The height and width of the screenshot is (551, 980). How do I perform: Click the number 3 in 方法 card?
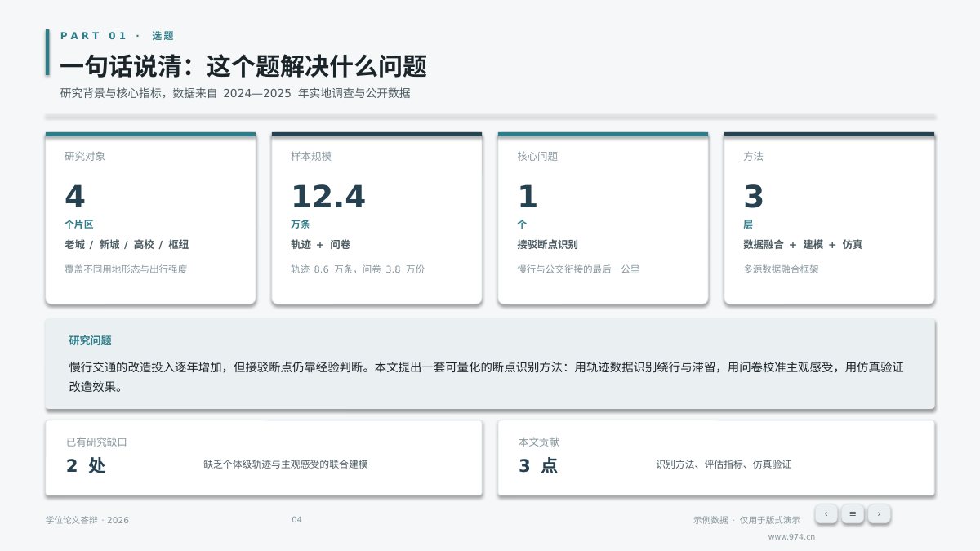[754, 198]
